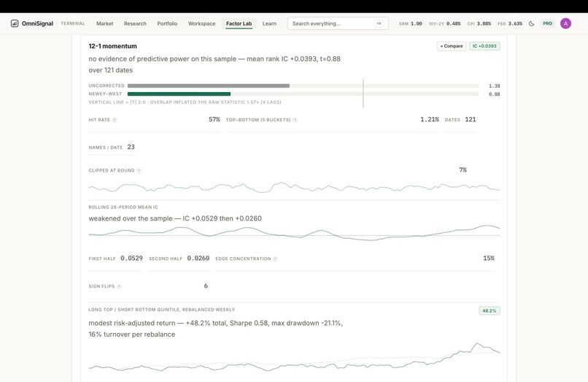Switch to the Workspace tab
This screenshot has height=382, width=588.
tap(202, 23)
